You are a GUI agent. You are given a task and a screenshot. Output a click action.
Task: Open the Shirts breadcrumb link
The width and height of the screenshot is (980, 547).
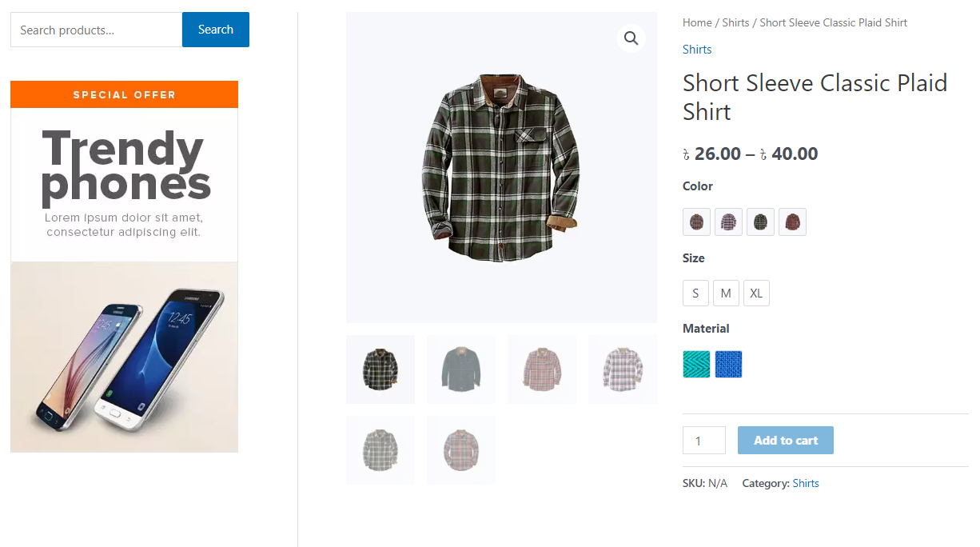point(735,22)
